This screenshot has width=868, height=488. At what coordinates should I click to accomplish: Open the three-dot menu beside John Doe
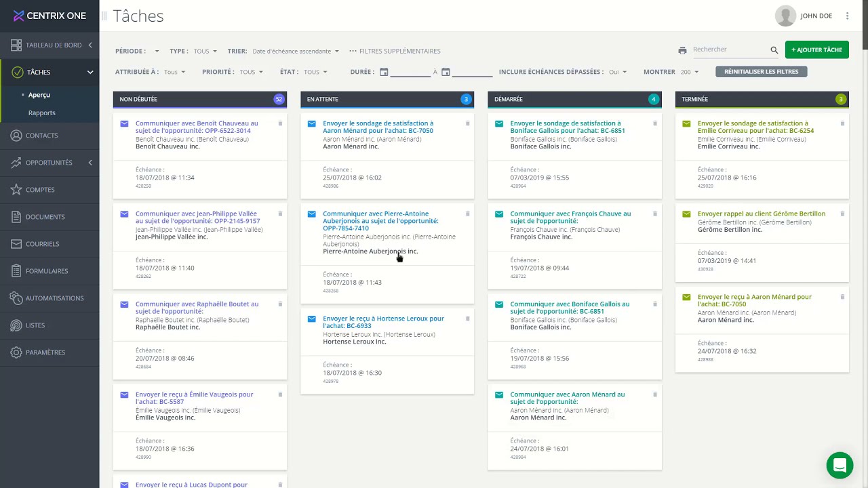point(847,16)
